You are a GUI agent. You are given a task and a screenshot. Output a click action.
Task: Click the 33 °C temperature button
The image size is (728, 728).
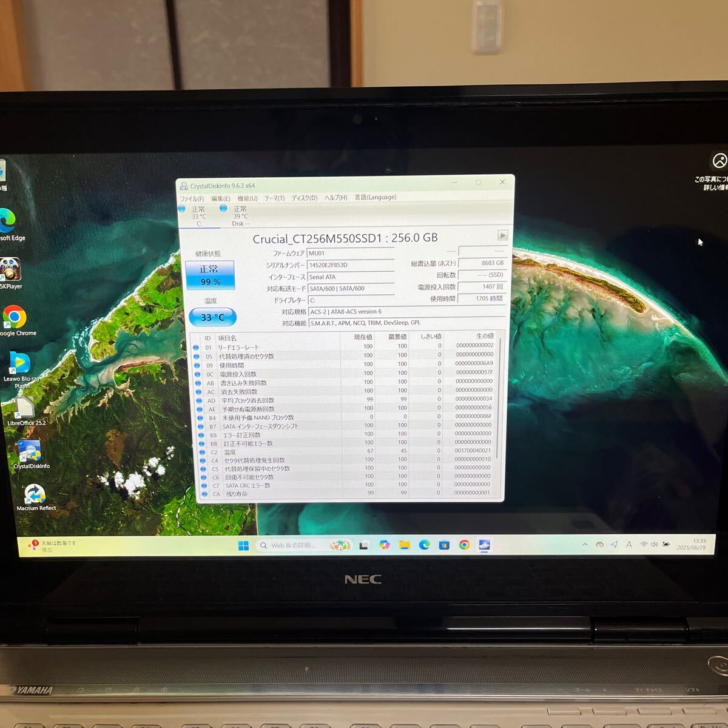(x=212, y=317)
